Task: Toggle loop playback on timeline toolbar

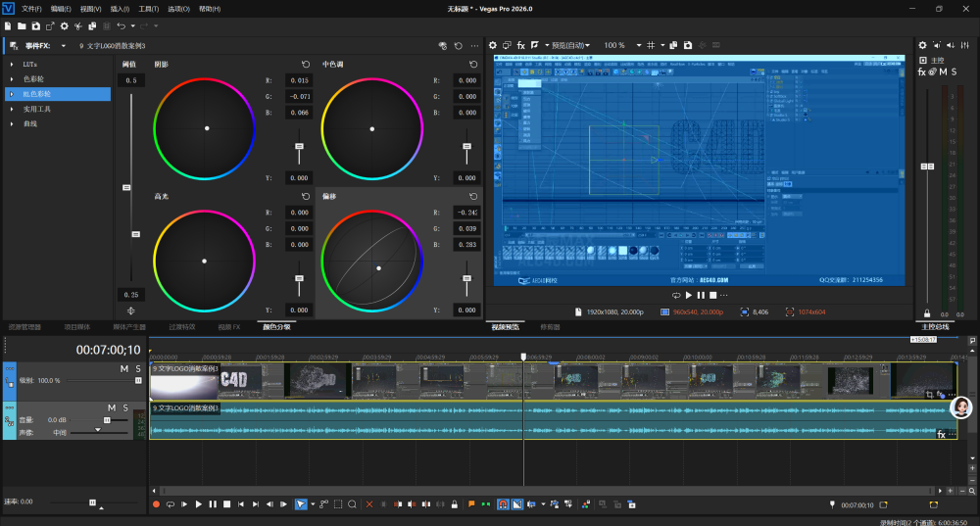Action: point(170,504)
